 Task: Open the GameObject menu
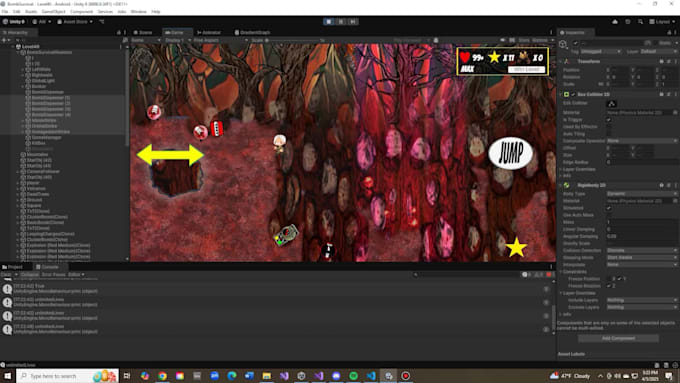click(x=53, y=11)
